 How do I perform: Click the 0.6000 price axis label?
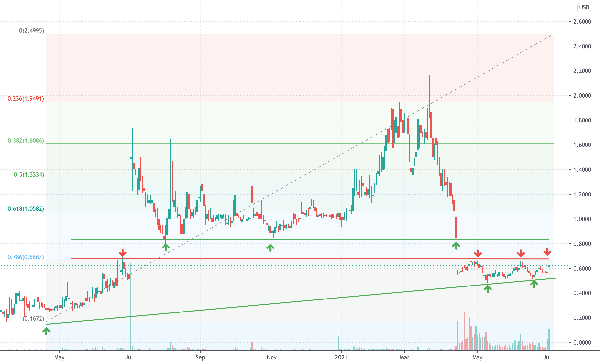(582, 269)
